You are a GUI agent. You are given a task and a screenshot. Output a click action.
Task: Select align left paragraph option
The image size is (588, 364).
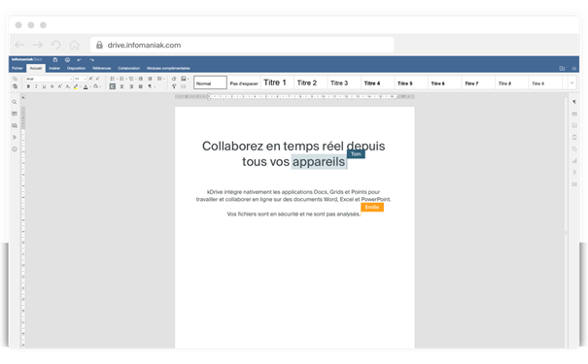coord(112,86)
